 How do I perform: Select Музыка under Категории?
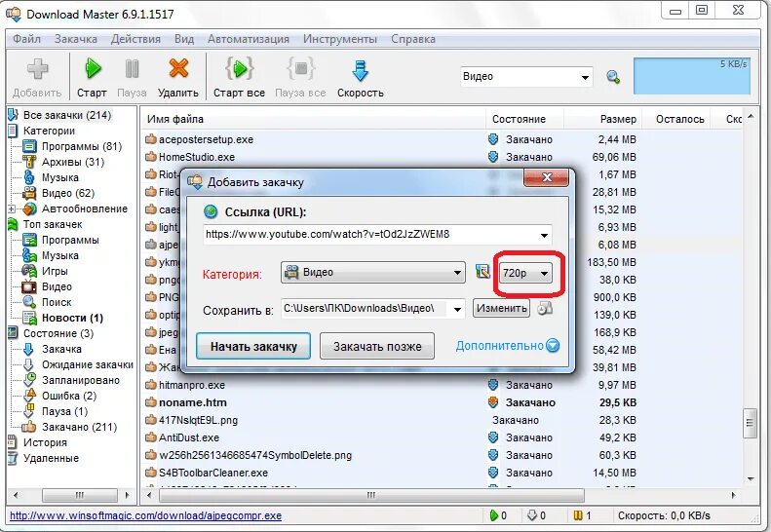click(60, 177)
